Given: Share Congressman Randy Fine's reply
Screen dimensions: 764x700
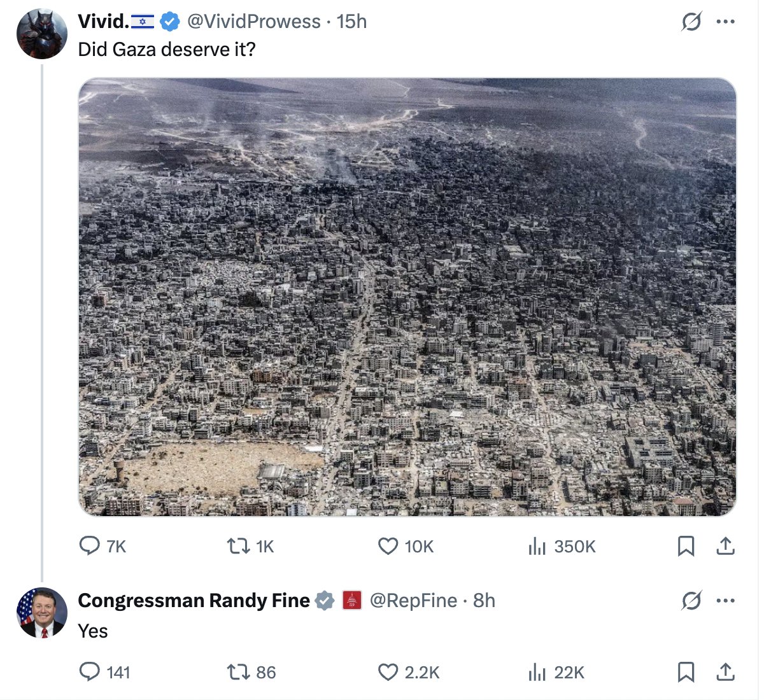Looking at the screenshot, I should pos(726,672).
